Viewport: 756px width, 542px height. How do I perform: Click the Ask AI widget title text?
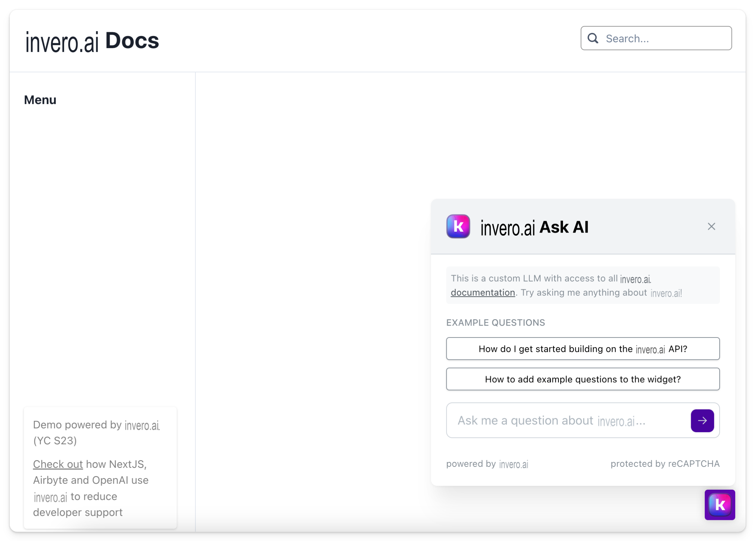pos(534,227)
